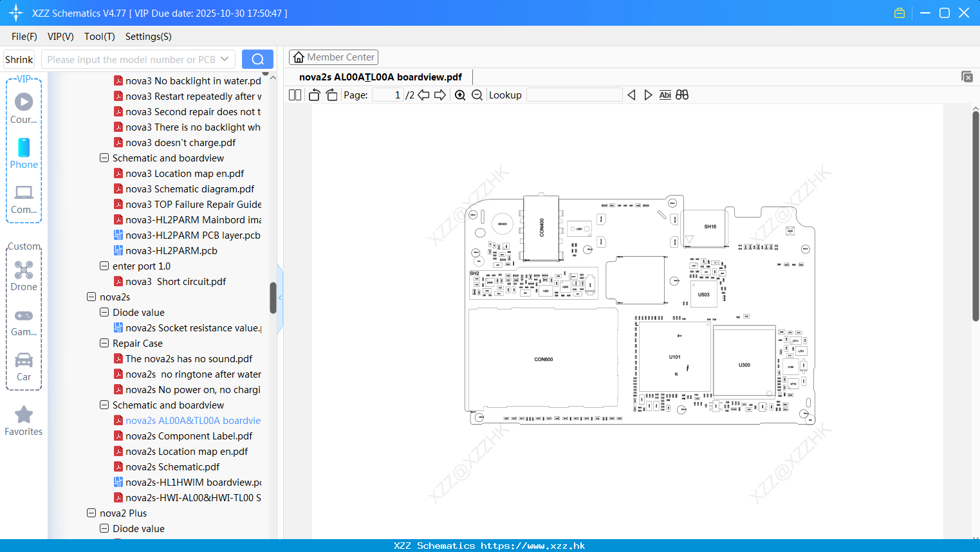Viewport: 980px width, 552px height.
Task: Open nova3-HL2PARM.pcb file
Action: coord(165,250)
